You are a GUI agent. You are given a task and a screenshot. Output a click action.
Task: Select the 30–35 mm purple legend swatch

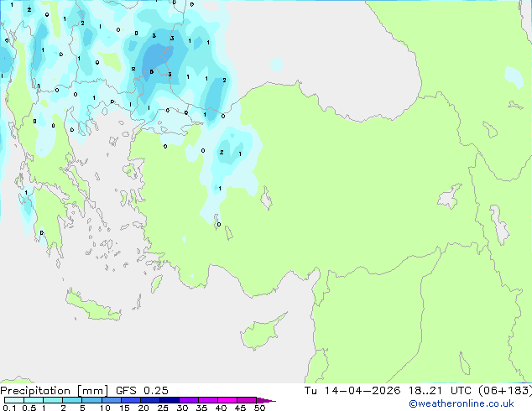188,400
